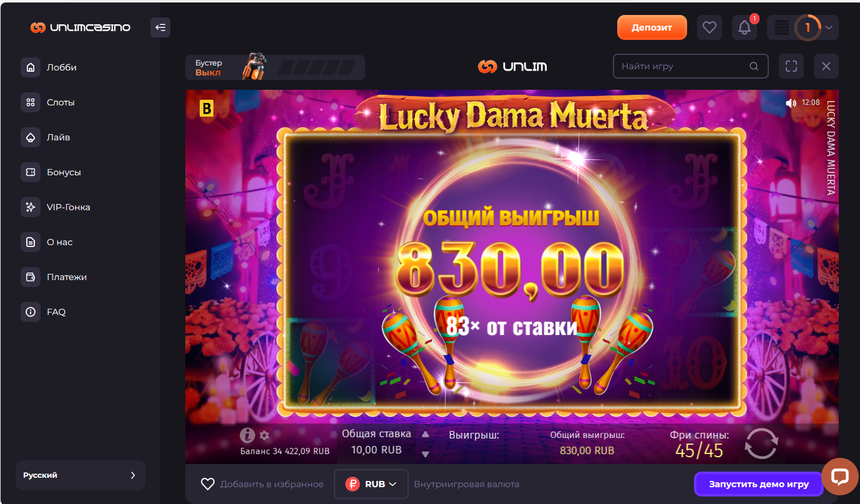The image size is (860, 504).
Task: Click Запустить демо игру button
Action: (759, 484)
